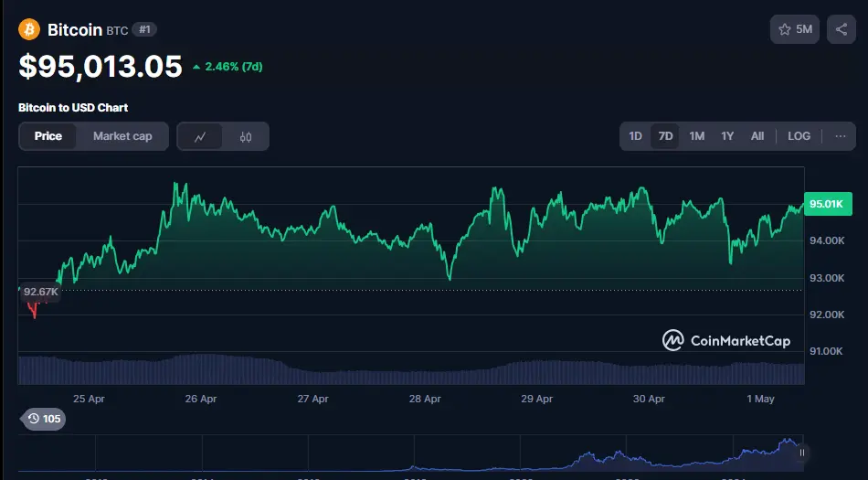Set chart range to 1M
The height and width of the screenshot is (480, 868).
pyautogui.click(x=696, y=136)
